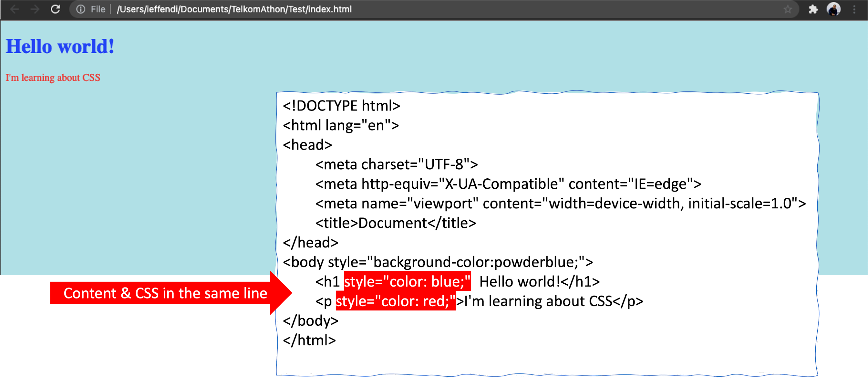This screenshot has height=378, width=868.
Task: Click the blue Hello world! heading
Action: pos(60,47)
